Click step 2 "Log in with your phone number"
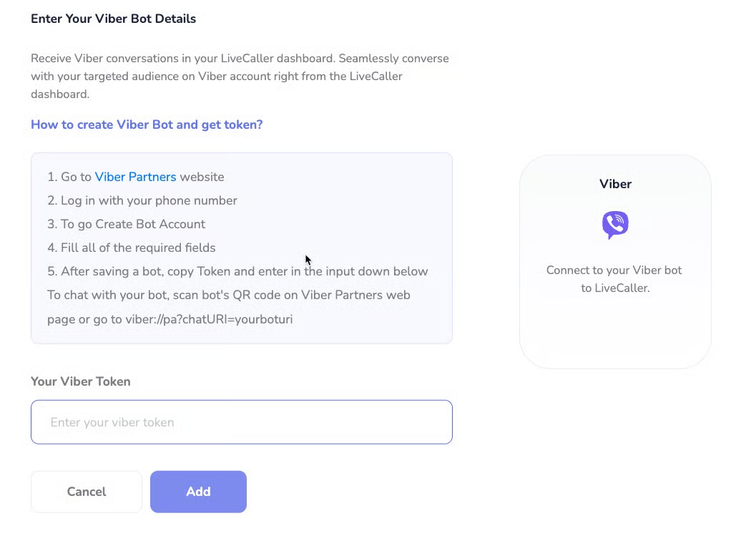 point(142,200)
